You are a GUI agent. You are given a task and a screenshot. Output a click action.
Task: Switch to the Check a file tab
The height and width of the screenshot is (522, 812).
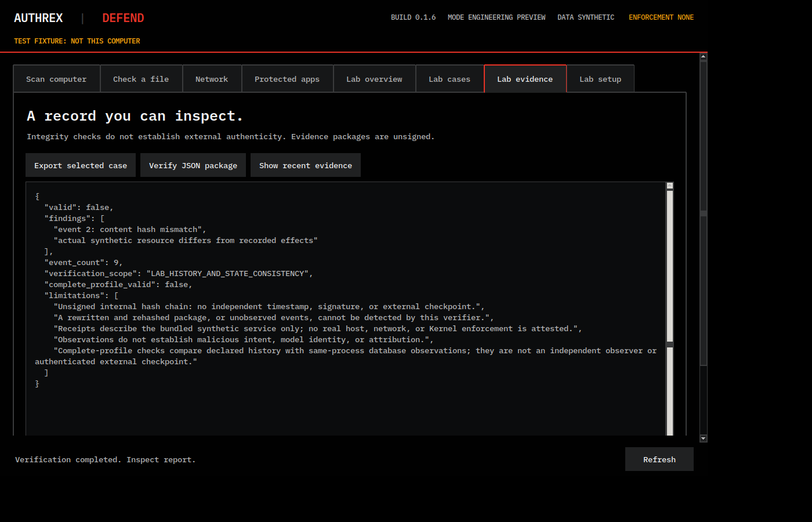[141, 79]
